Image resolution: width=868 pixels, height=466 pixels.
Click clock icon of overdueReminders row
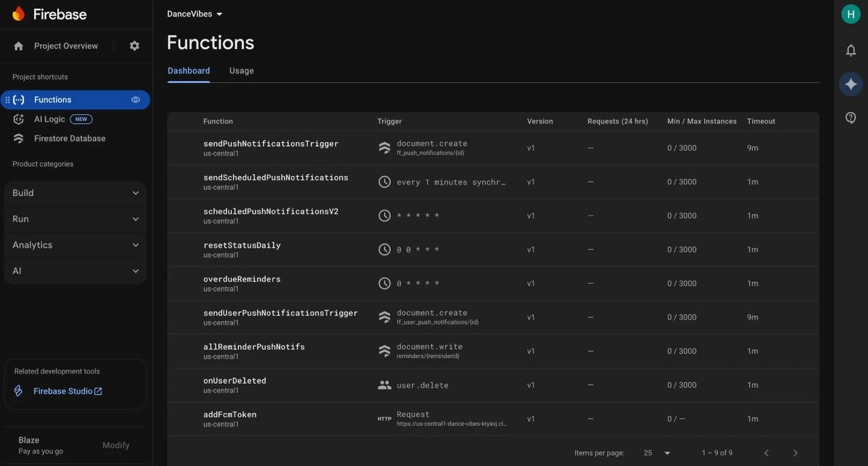(385, 284)
